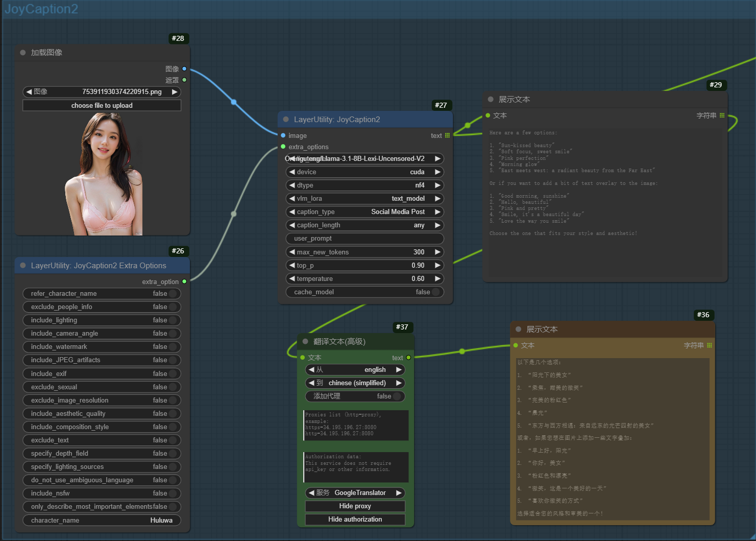Click the Hide authorization button
The height and width of the screenshot is (541, 756).
click(x=355, y=520)
